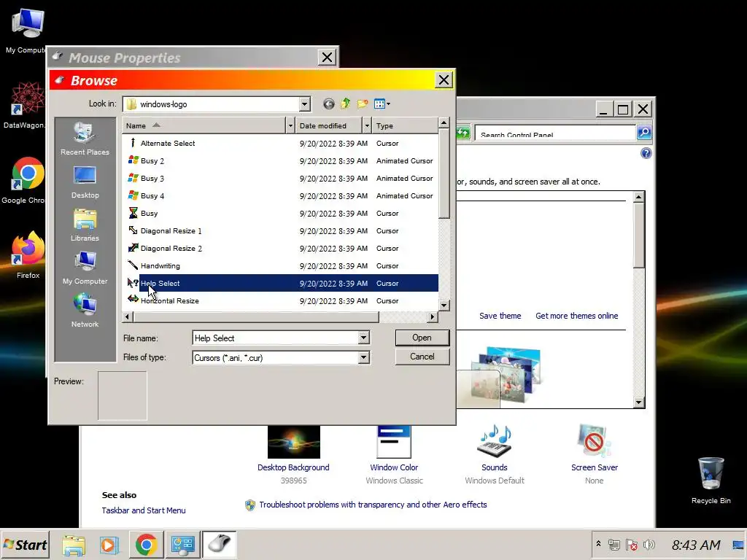This screenshot has width=747, height=560.
Task: Select My Computer in the Browse sidebar
Action: click(x=85, y=268)
